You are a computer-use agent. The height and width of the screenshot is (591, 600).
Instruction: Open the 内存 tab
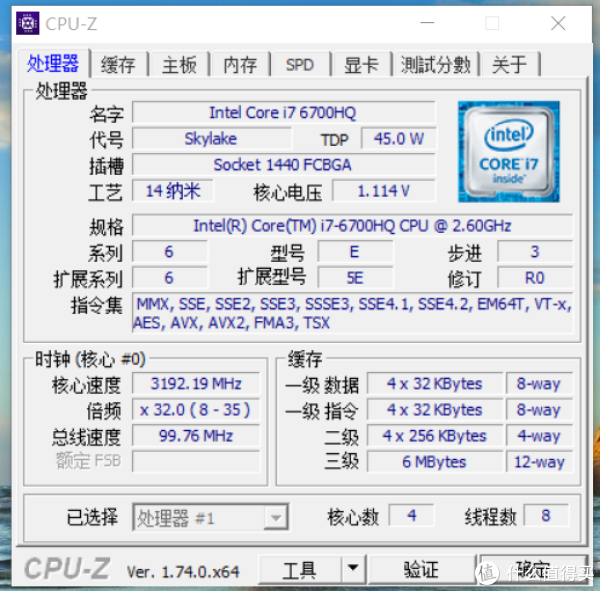(x=240, y=64)
